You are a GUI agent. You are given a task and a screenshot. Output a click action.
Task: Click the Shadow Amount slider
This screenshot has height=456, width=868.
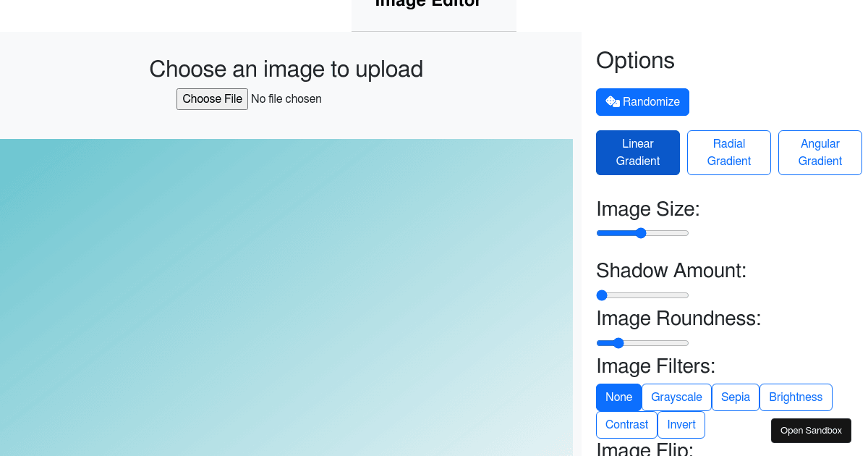(x=642, y=295)
